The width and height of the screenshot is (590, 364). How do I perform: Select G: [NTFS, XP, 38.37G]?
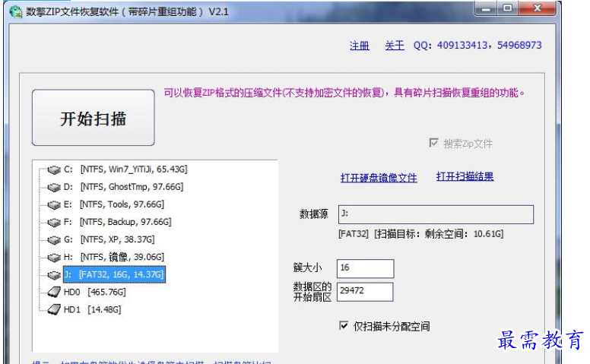tap(109, 239)
